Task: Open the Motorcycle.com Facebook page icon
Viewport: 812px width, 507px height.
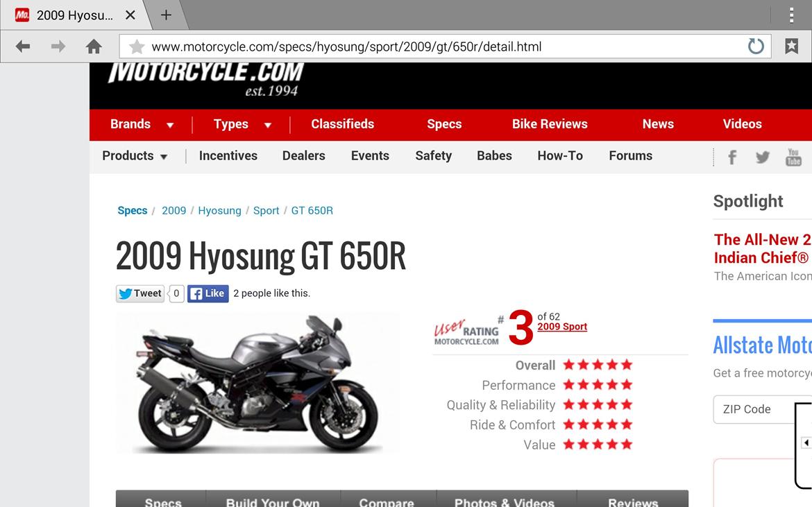Action: [731, 157]
